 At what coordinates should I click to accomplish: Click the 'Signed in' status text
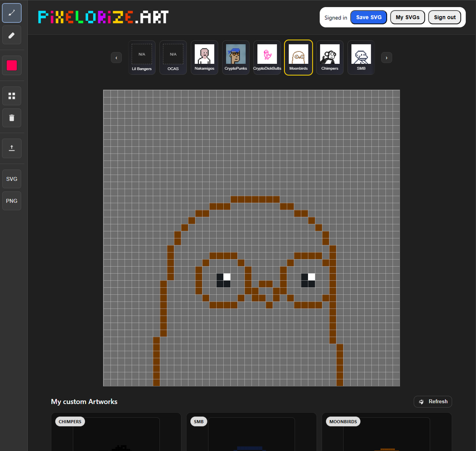[x=336, y=17]
